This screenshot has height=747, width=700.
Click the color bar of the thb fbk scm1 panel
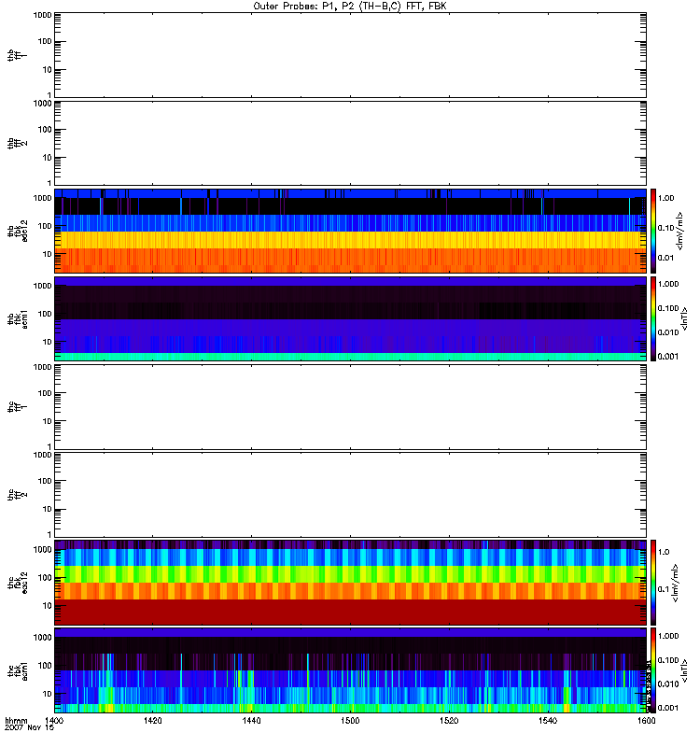coord(653,318)
